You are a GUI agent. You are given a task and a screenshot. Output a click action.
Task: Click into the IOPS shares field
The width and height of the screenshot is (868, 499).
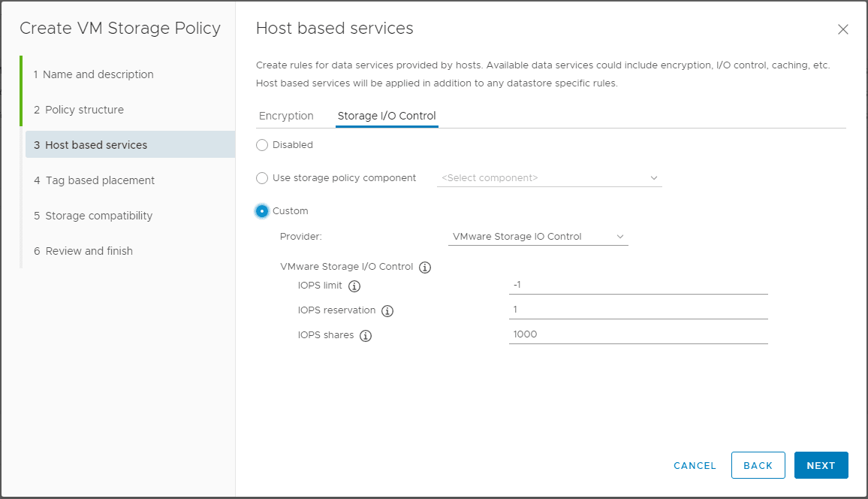click(x=638, y=334)
